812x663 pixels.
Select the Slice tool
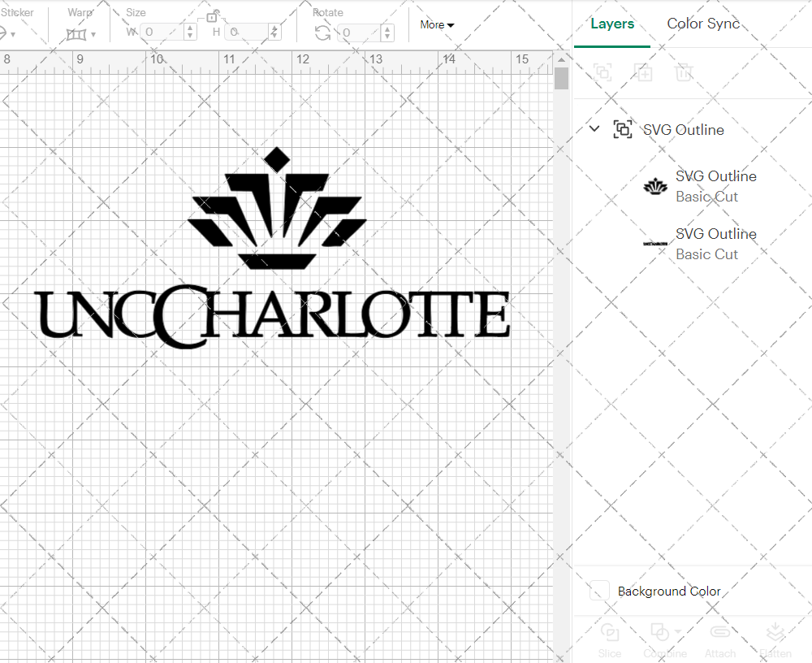click(x=610, y=632)
